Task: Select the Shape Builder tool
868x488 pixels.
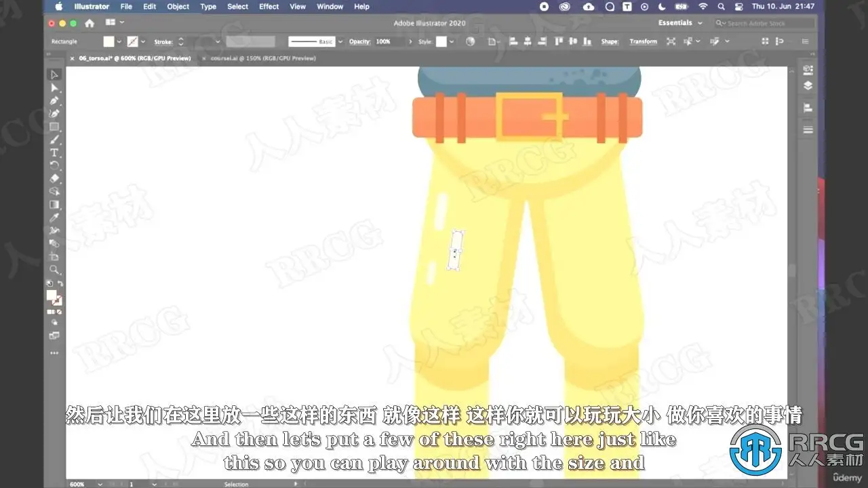Action: click(x=54, y=191)
